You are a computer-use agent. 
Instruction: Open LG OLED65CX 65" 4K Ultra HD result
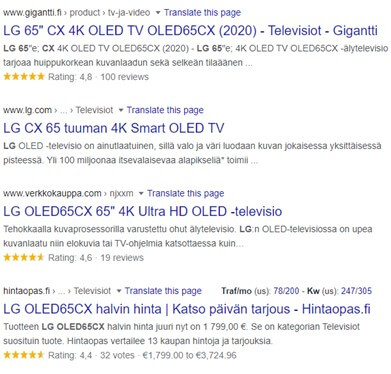click(x=143, y=211)
